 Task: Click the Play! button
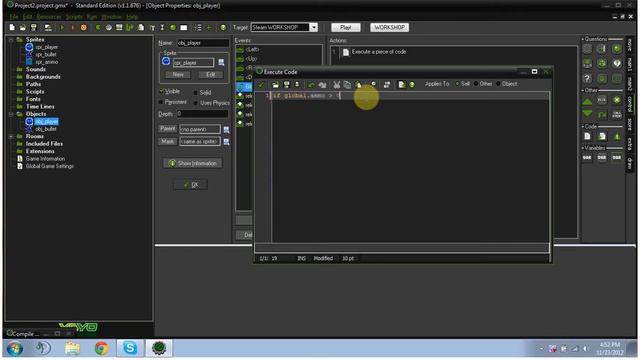pos(345,27)
